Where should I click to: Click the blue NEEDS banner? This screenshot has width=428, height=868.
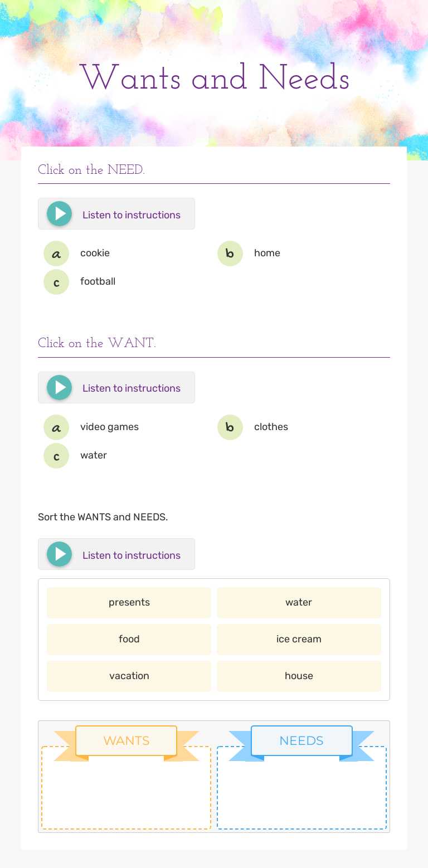301,740
